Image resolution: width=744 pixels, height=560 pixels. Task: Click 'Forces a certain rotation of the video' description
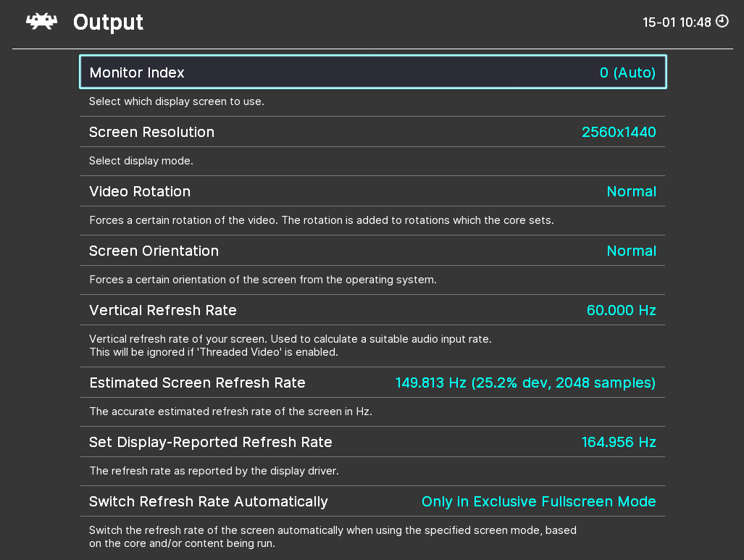321,220
